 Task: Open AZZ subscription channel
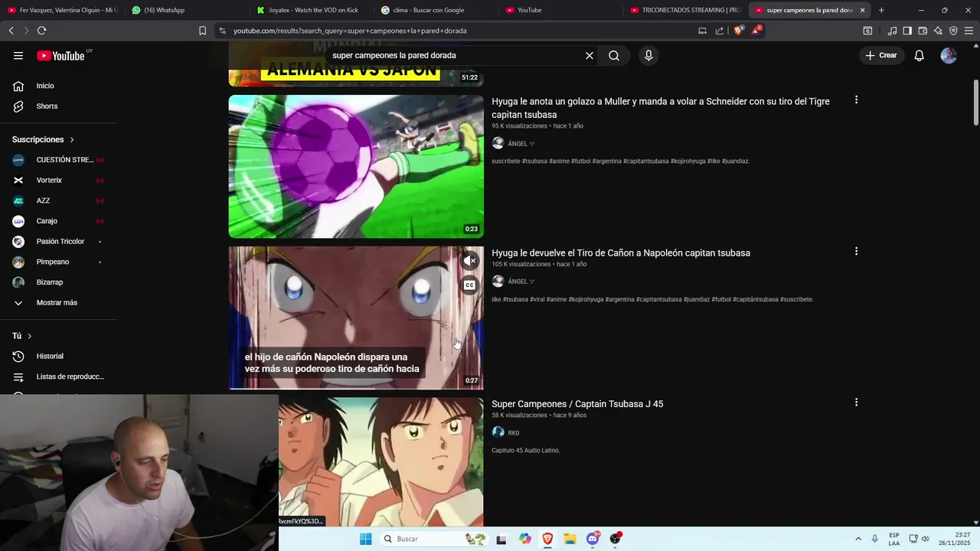pyautogui.click(x=59, y=201)
